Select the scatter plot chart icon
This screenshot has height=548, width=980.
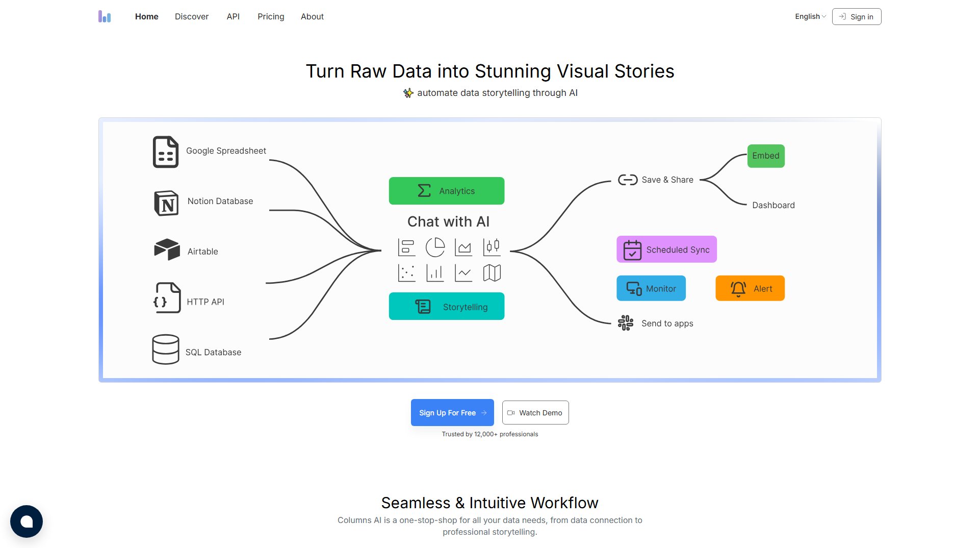tap(406, 272)
